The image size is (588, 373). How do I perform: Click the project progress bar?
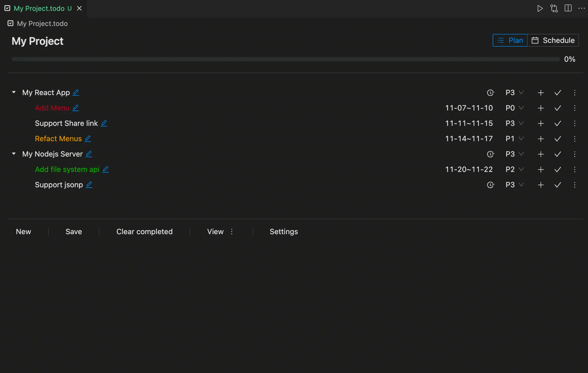click(286, 59)
